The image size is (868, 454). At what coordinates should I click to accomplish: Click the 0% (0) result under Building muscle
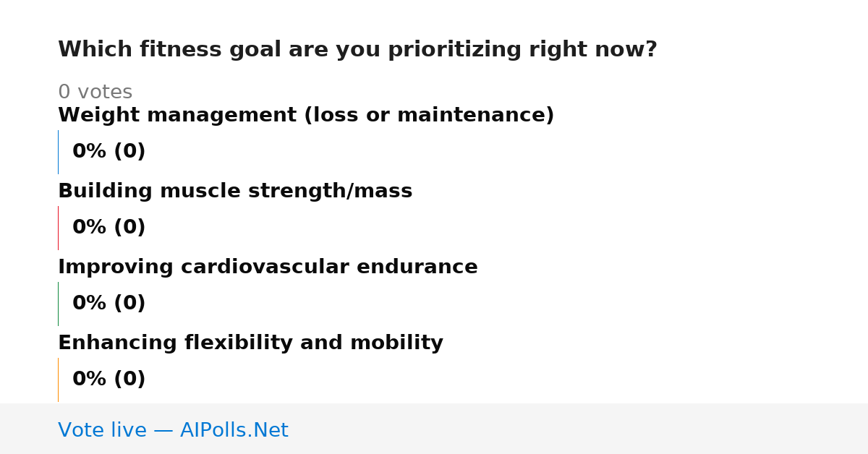pyautogui.click(x=109, y=228)
